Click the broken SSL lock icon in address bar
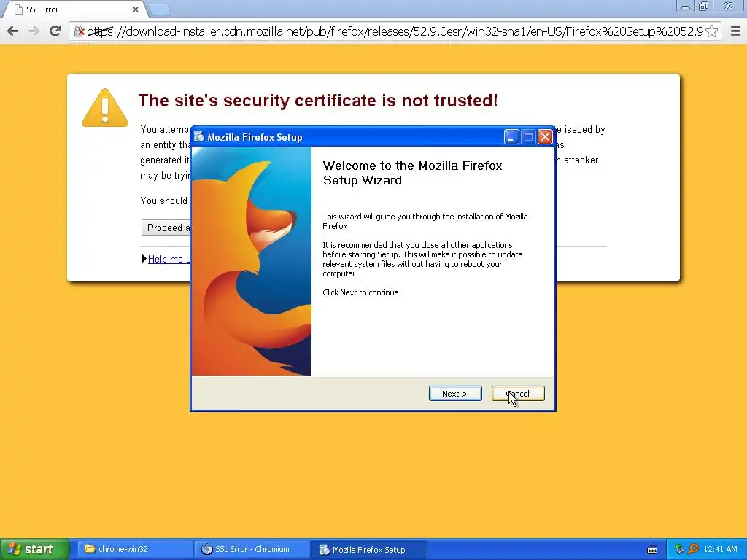 click(80, 31)
